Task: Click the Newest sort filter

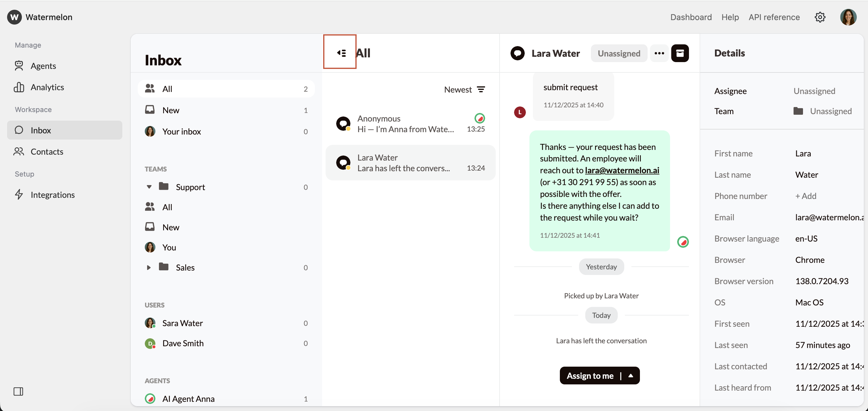Action: click(464, 89)
